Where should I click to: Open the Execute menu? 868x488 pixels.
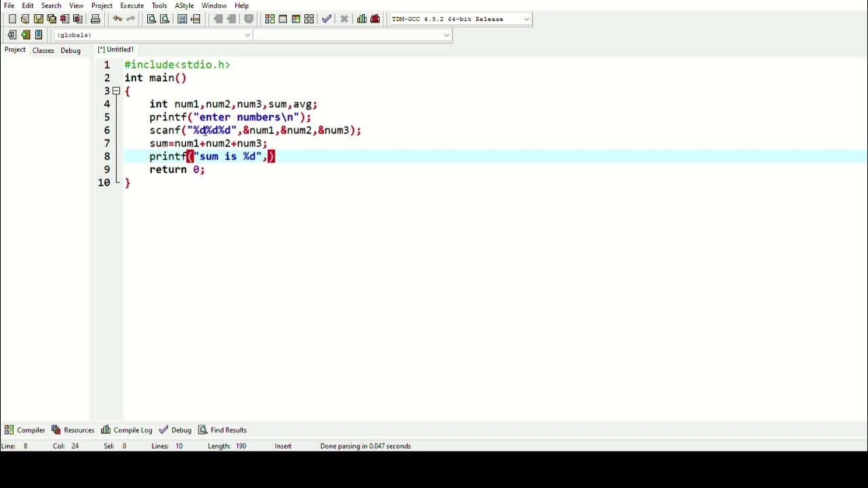[132, 5]
